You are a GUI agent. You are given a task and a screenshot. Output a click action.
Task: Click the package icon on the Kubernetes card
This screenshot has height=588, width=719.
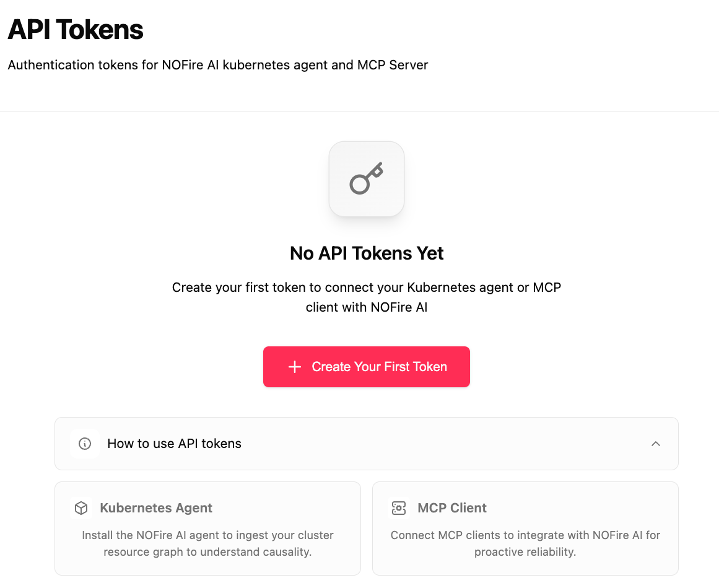(x=81, y=507)
